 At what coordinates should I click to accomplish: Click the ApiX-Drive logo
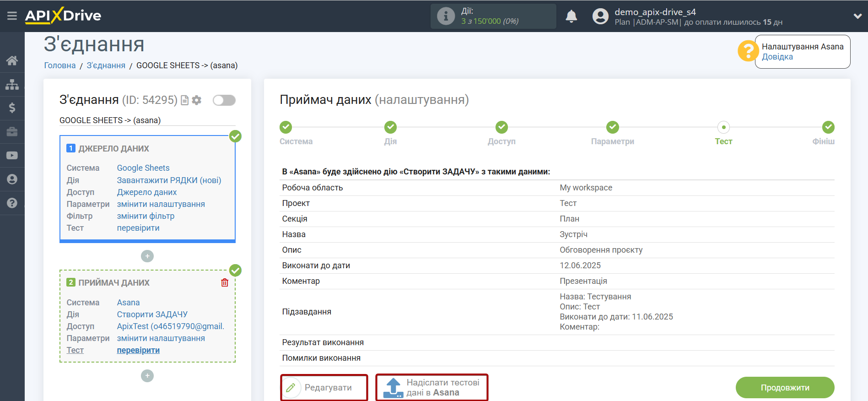click(x=63, y=16)
